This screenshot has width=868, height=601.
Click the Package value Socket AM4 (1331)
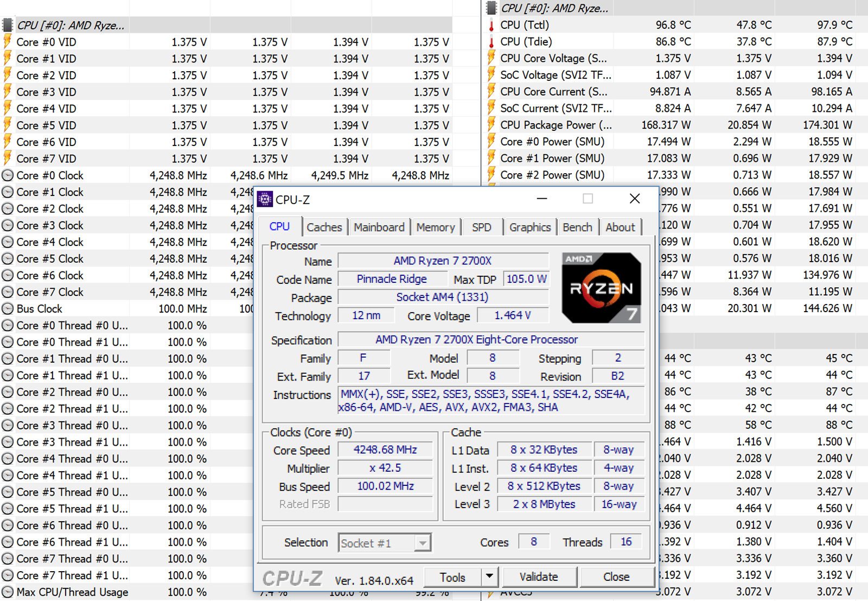click(x=442, y=298)
